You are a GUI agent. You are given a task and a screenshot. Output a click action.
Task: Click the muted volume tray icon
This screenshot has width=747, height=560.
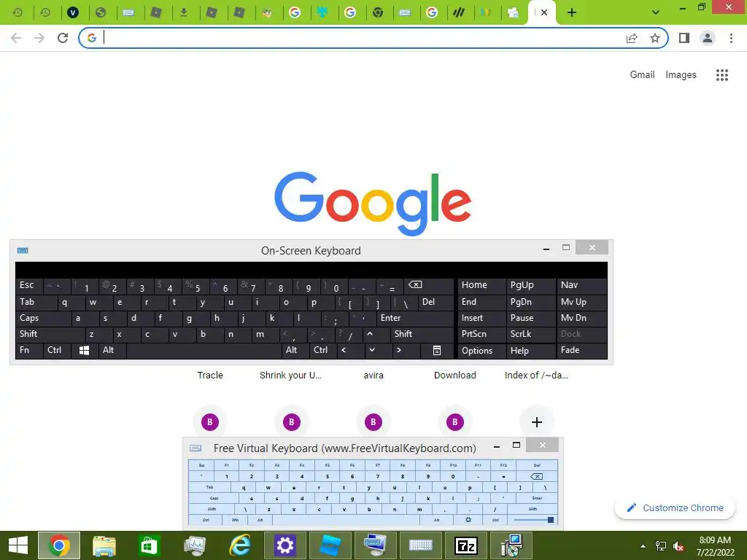coord(678,546)
